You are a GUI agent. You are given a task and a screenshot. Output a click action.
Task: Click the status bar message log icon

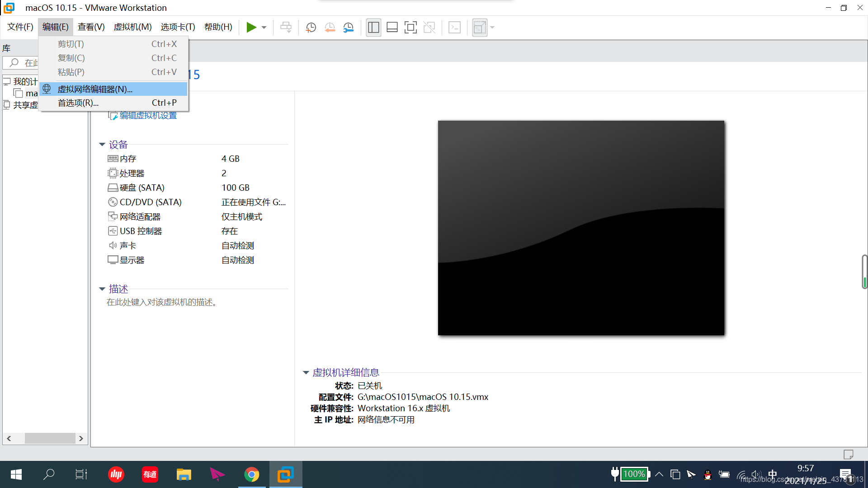click(x=848, y=454)
